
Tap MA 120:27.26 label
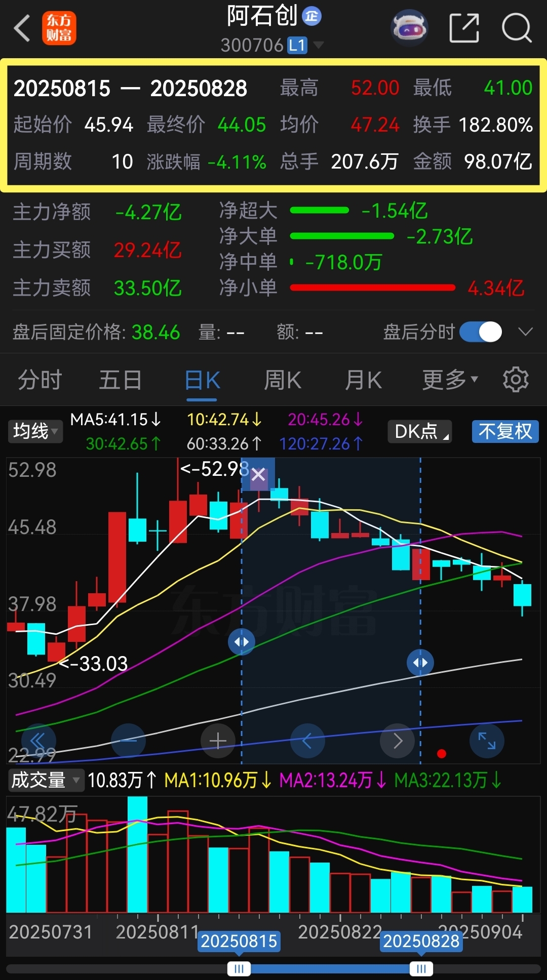[x=321, y=444]
